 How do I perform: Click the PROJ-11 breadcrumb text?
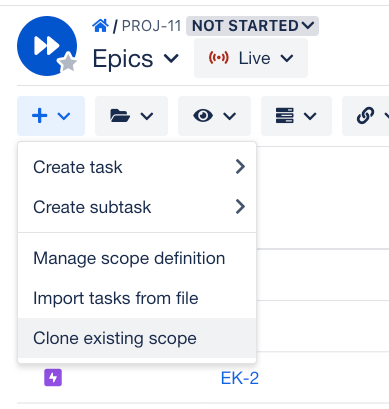point(151,26)
